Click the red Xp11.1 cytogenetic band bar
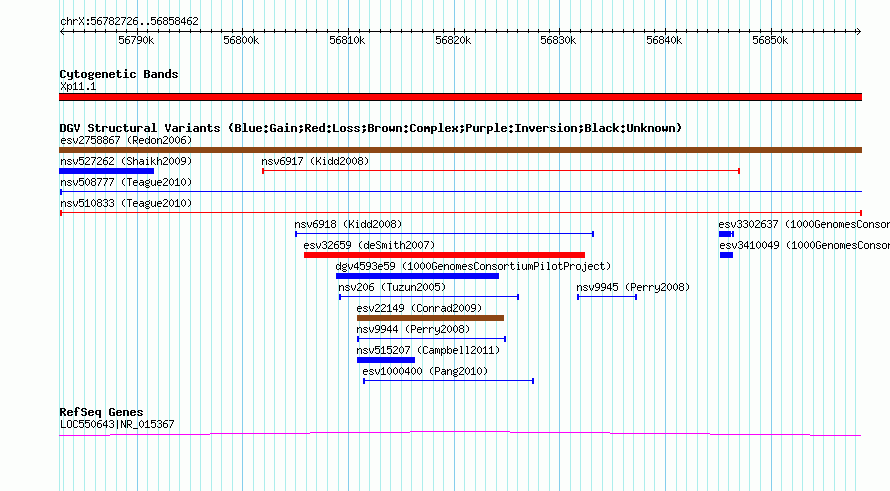The width and height of the screenshot is (890, 491). click(x=460, y=97)
